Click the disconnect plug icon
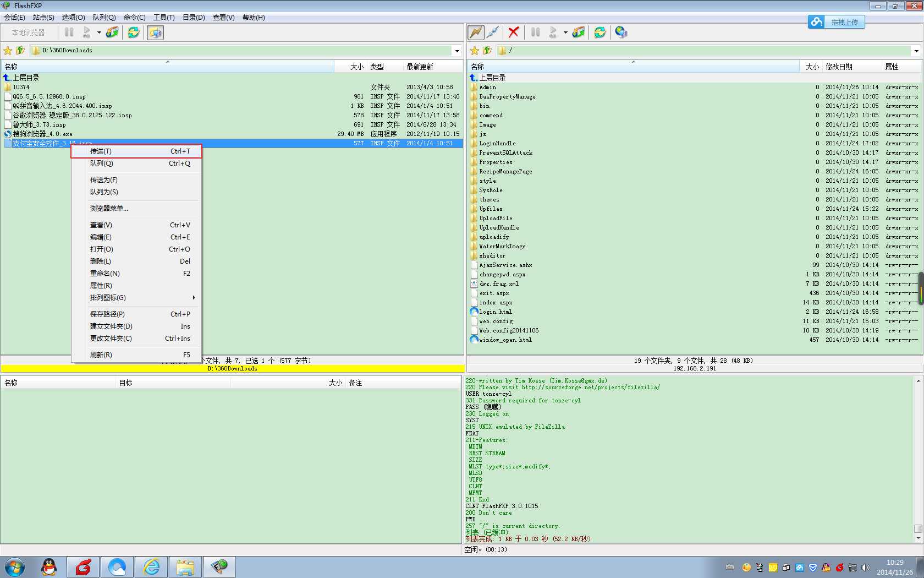Screen dimensions: 924x578 pos(493,32)
